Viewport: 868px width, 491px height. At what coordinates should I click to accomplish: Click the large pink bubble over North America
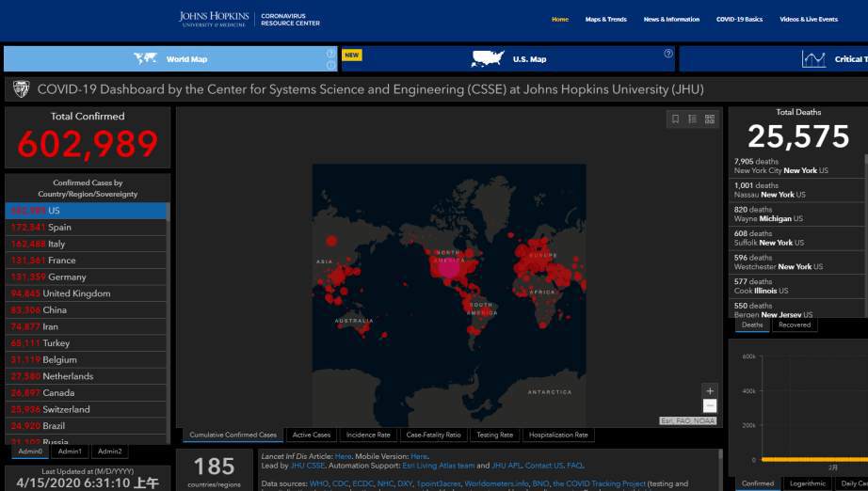[x=448, y=268]
